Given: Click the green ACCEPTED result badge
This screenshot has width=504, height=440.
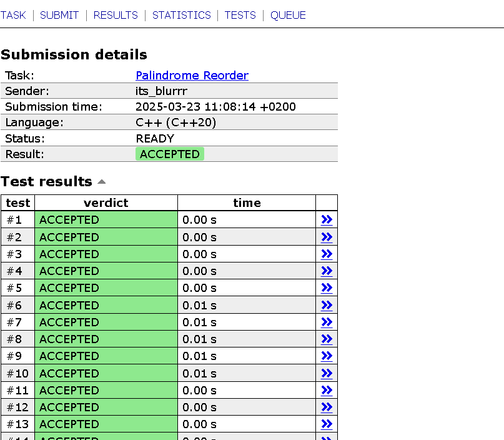Looking at the screenshot, I should [170, 154].
